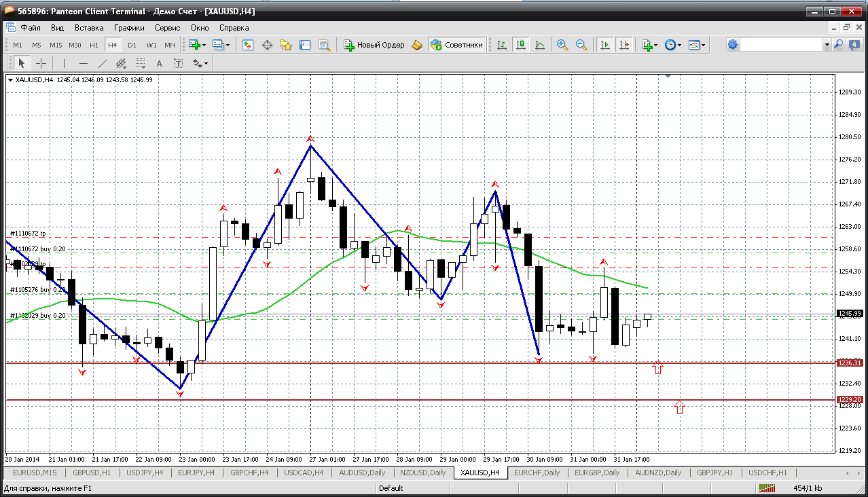The height and width of the screenshot is (497, 868).
Task: Select the Crosshair cursor tool
Action: point(41,63)
